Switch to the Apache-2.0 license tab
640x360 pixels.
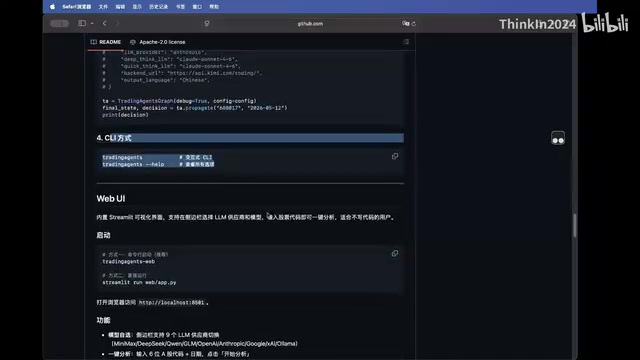pos(158,42)
